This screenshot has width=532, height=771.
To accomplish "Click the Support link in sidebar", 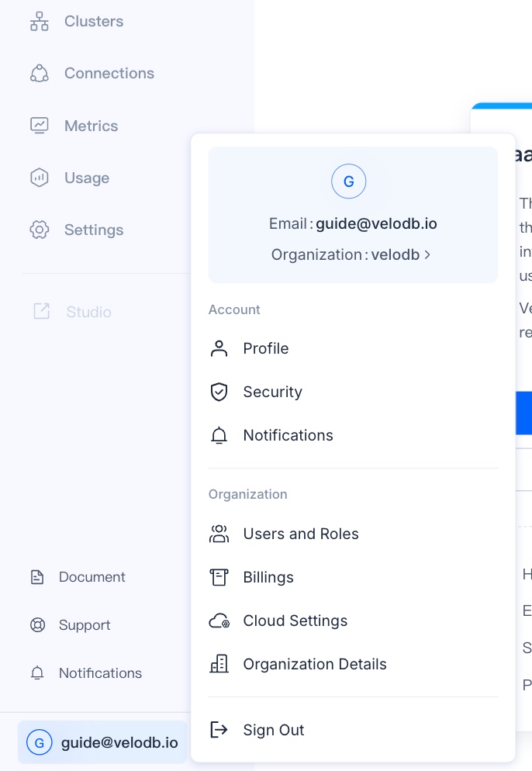I will 85,625.
